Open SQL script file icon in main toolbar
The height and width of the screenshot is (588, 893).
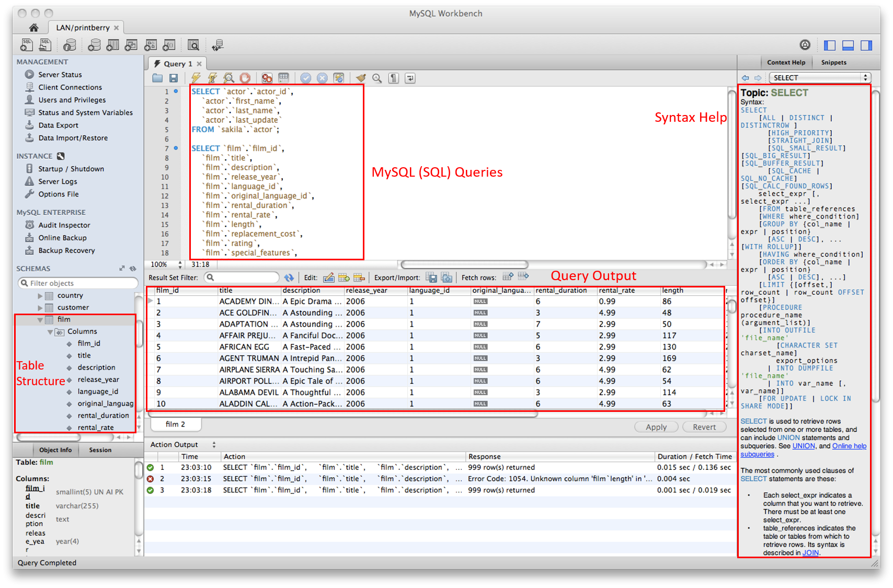45,45
